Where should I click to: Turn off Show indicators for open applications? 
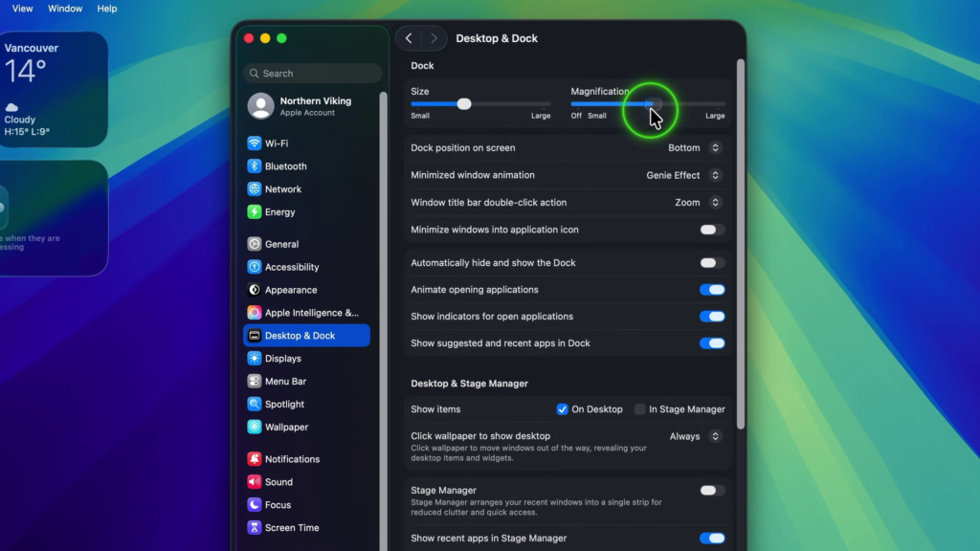(x=712, y=316)
